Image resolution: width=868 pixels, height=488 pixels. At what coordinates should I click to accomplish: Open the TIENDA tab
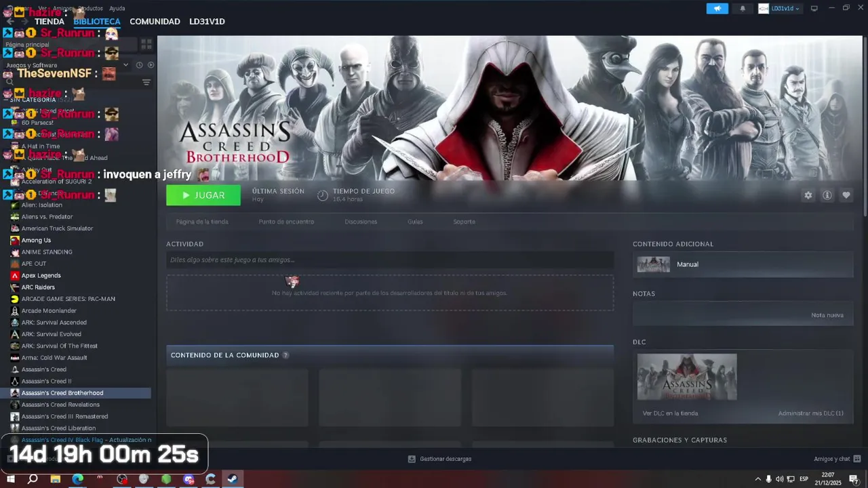pyautogui.click(x=50, y=22)
